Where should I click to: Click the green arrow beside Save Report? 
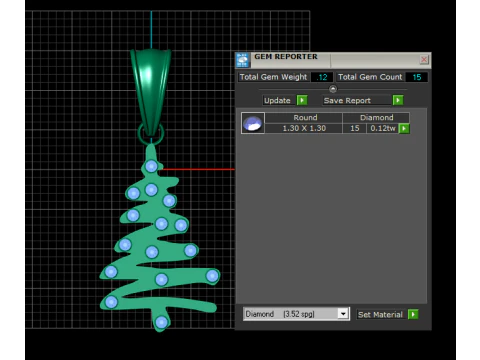point(398,100)
